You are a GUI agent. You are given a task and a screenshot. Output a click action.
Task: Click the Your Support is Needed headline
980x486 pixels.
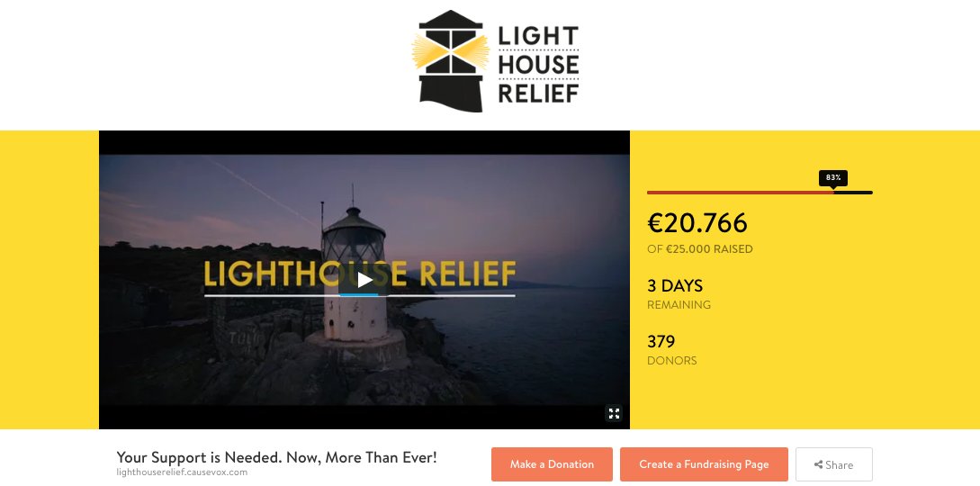coord(277,457)
